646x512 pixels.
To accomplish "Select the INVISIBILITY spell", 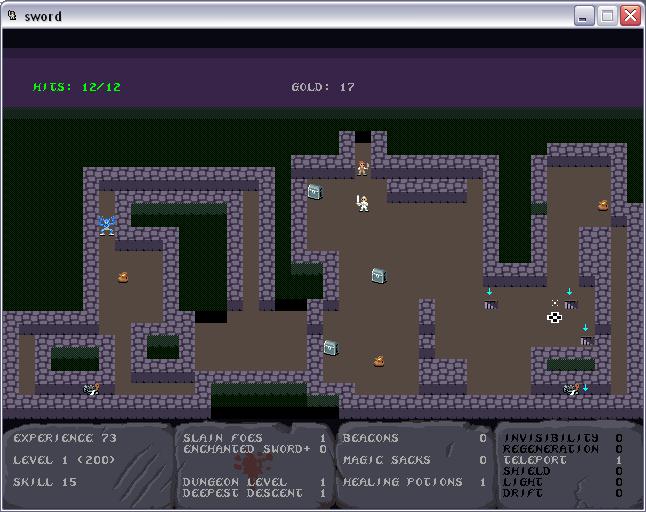I will point(562,438).
